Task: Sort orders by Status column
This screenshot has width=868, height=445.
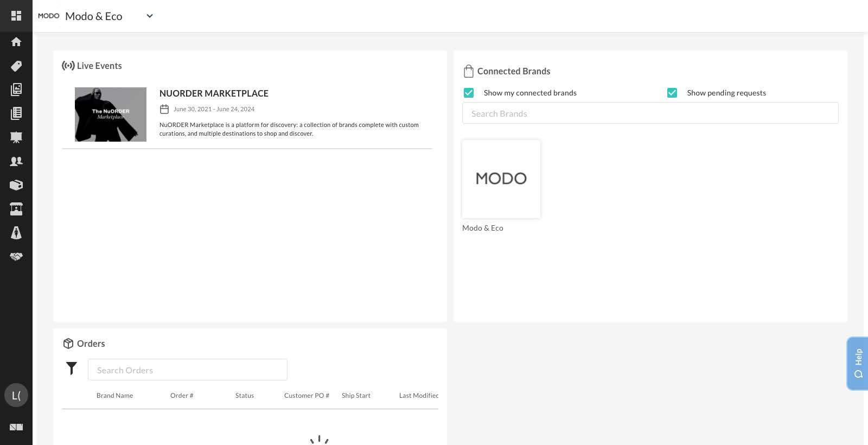Action: [245, 396]
